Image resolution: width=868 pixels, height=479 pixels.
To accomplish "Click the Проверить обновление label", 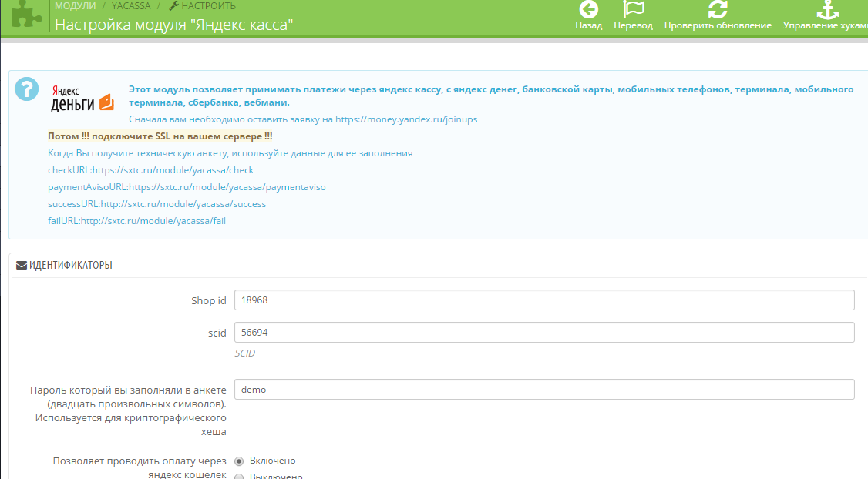I will click(718, 25).
